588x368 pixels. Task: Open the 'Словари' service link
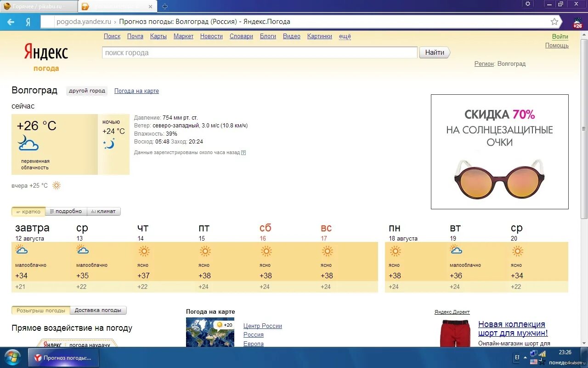(241, 36)
